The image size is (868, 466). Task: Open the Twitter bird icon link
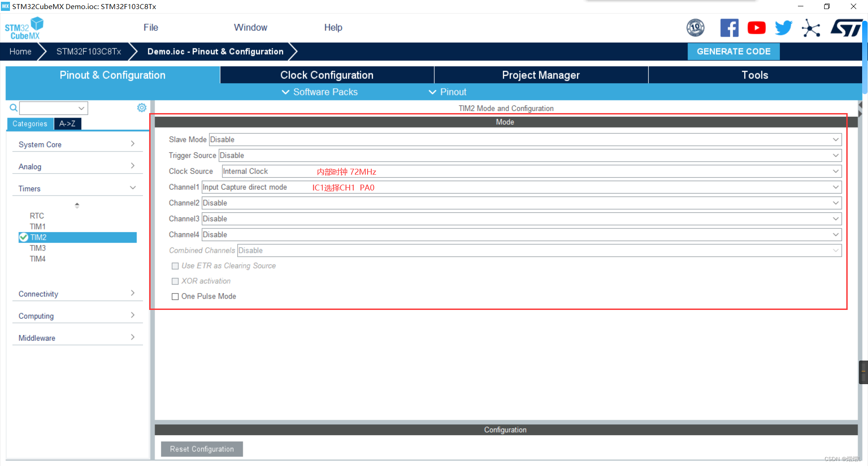point(783,28)
